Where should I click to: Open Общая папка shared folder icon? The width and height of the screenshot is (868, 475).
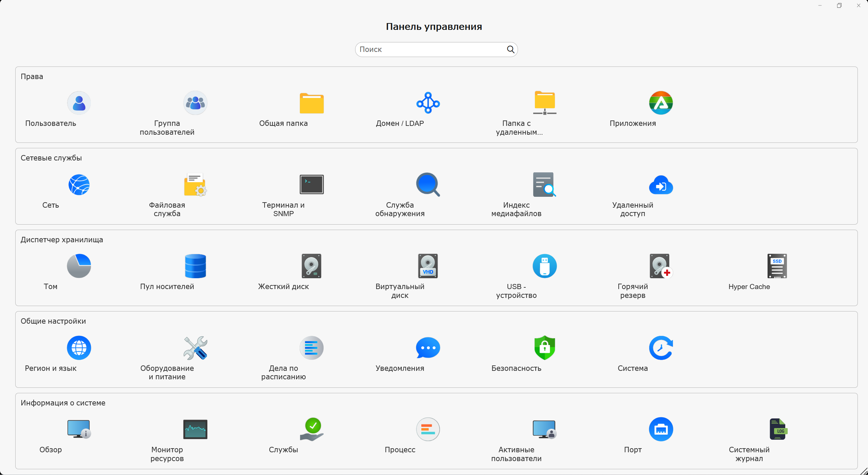pyautogui.click(x=311, y=103)
